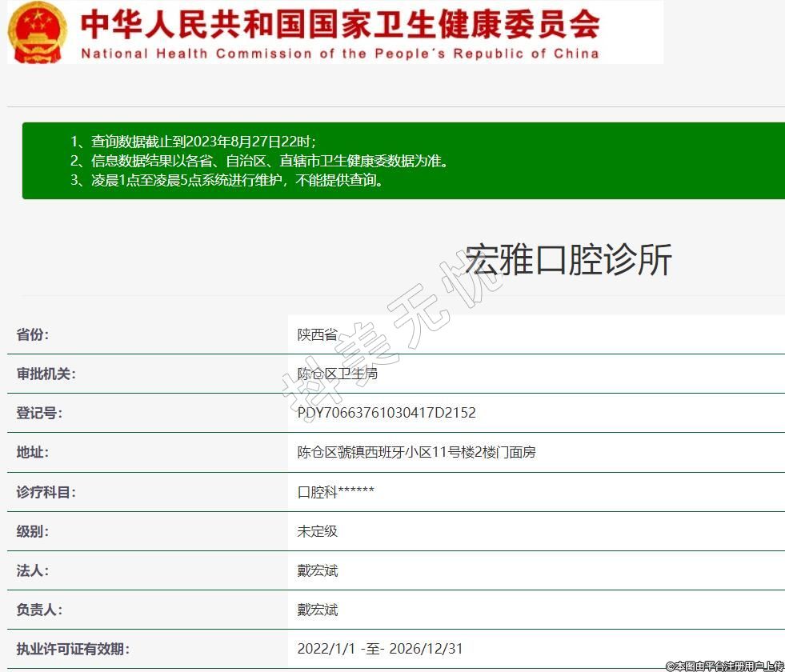The width and height of the screenshot is (785, 672).
Task: Click the clinic name 宏雅口腔诊所 heading
Action: [568, 259]
